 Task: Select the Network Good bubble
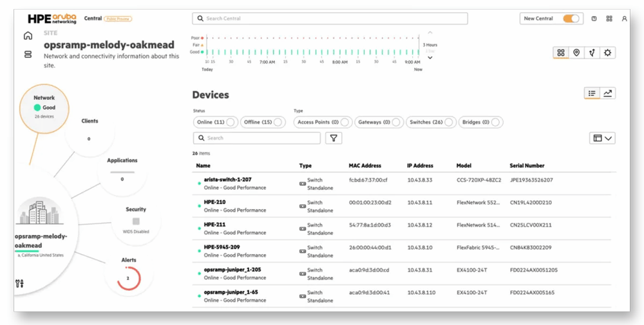pyautogui.click(x=44, y=108)
